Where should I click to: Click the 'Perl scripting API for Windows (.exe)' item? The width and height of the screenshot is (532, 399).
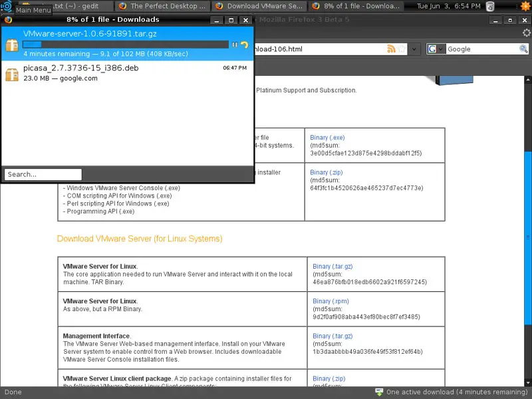click(116, 203)
